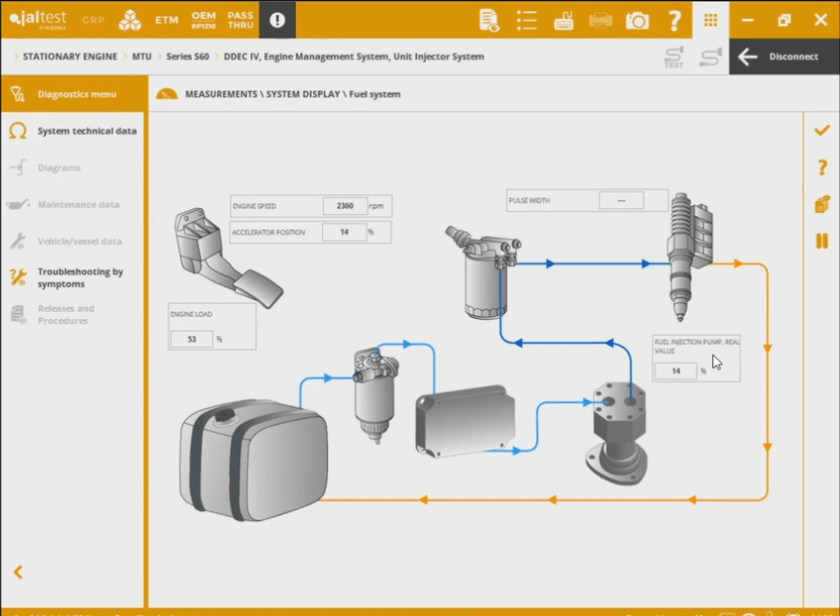840x616 pixels.
Task: Click the question mark help icon
Action: tap(674, 19)
